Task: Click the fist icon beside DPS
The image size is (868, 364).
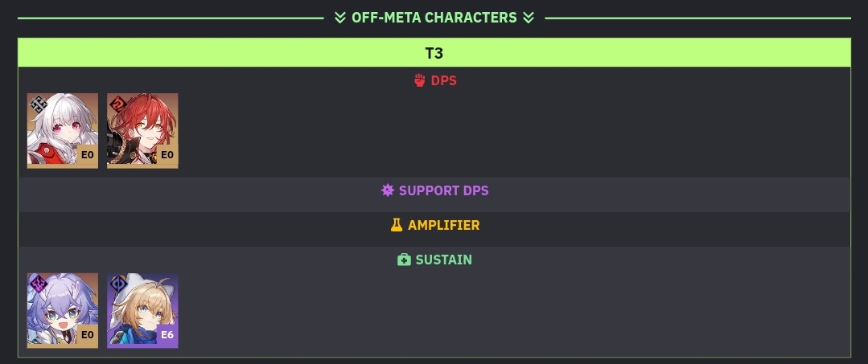Action: [x=419, y=80]
